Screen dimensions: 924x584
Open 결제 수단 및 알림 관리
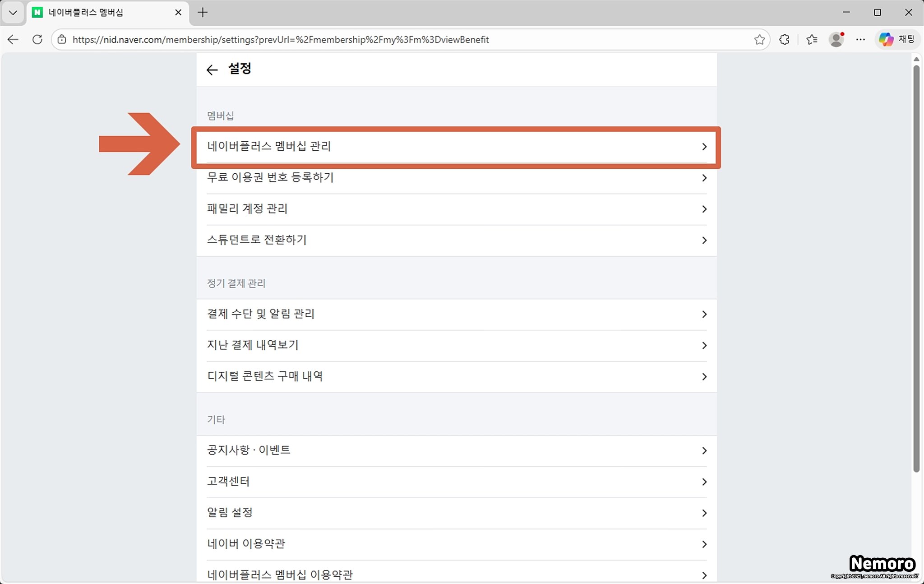261,314
